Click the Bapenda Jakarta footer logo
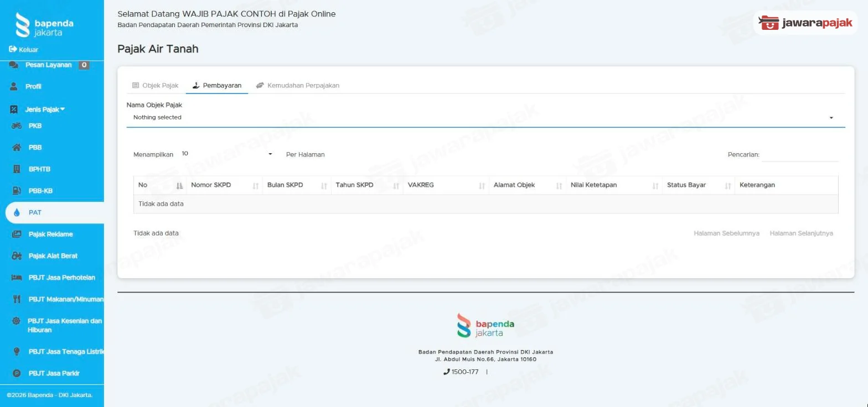Image resolution: width=868 pixels, height=407 pixels. click(x=485, y=325)
